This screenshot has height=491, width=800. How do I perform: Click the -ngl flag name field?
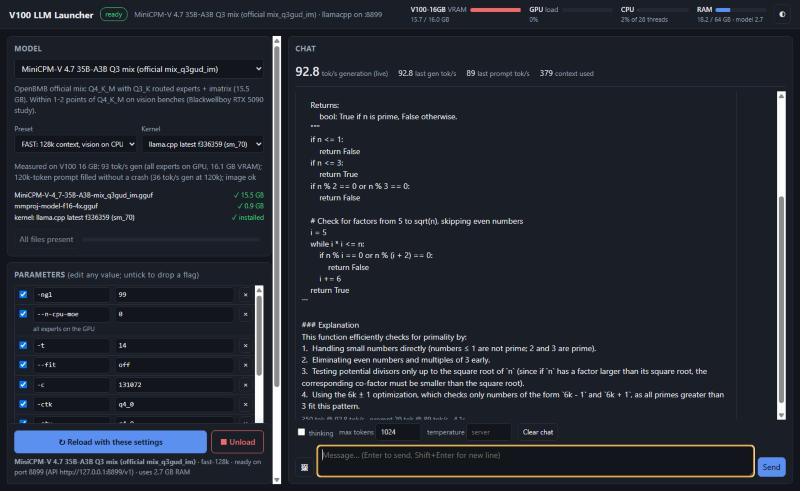pos(71,294)
